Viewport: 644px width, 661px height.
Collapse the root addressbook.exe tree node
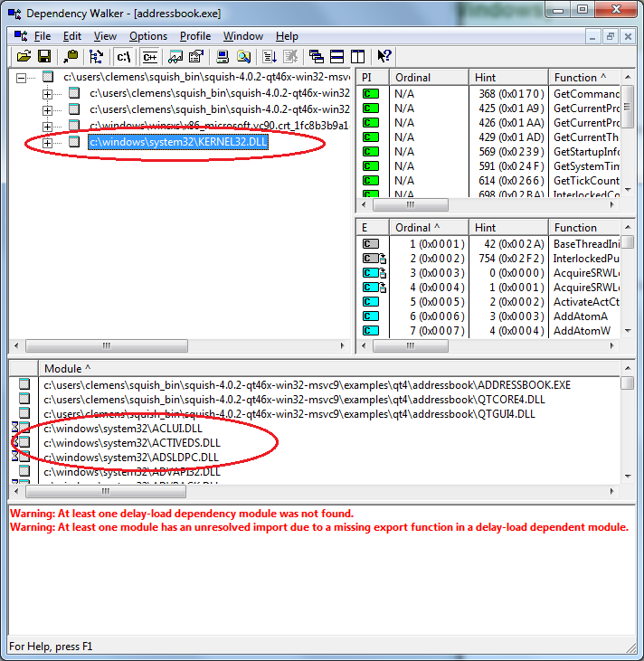(23, 78)
